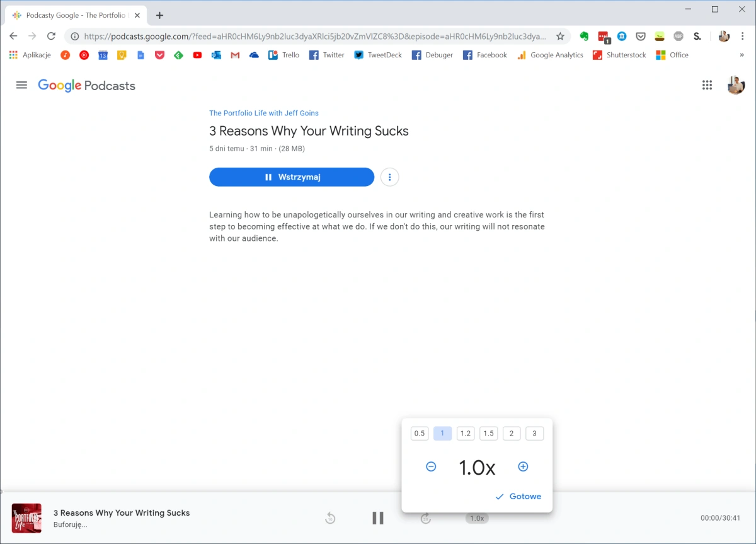The image size is (756, 544).
Task: Open the Evernote extension
Action: [x=584, y=36]
